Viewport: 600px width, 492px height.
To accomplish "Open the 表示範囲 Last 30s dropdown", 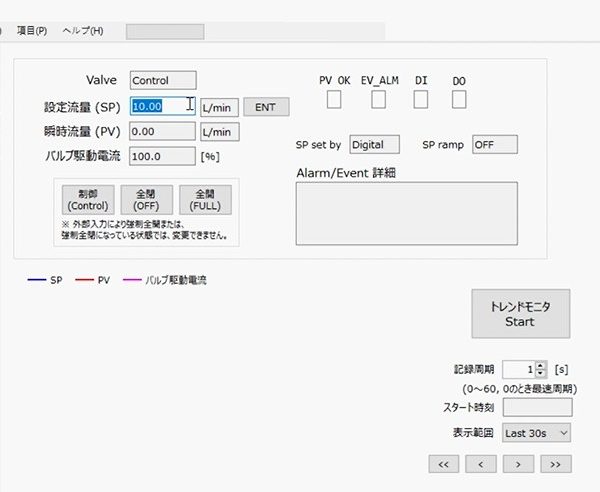I will (536, 433).
